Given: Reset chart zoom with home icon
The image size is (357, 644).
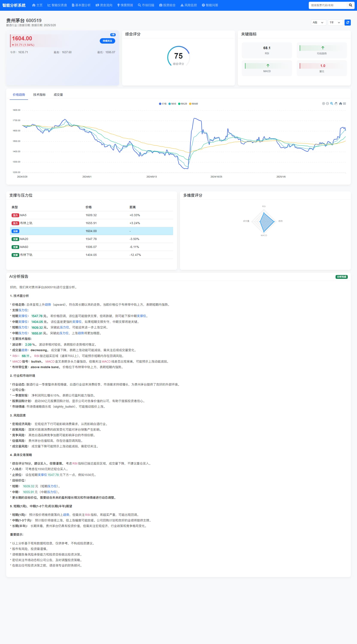Looking at the screenshot, I should click(x=340, y=103).
